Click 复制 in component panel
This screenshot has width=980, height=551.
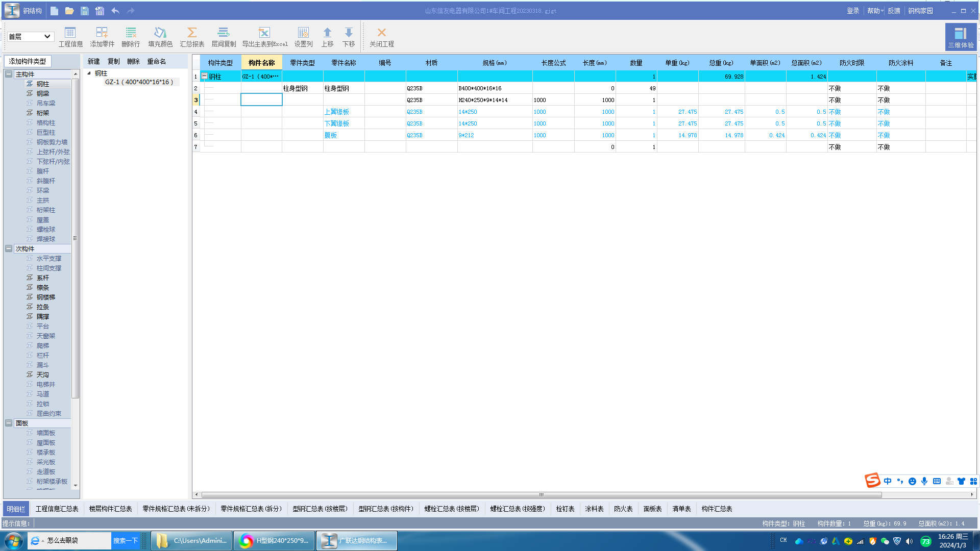[113, 62]
